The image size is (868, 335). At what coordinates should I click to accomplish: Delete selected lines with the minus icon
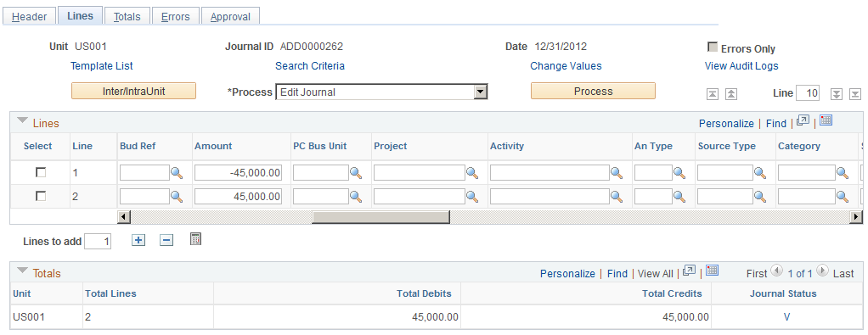tap(166, 241)
